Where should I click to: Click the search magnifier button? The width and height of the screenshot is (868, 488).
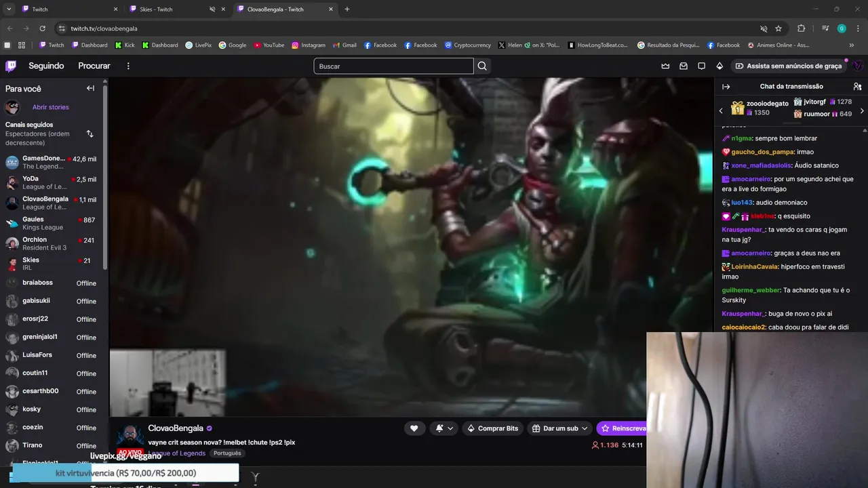(482, 66)
